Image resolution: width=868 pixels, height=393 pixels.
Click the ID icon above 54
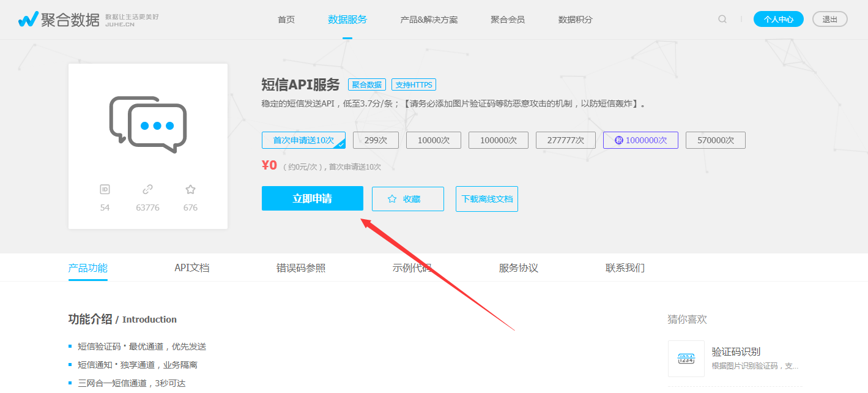[105, 190]
